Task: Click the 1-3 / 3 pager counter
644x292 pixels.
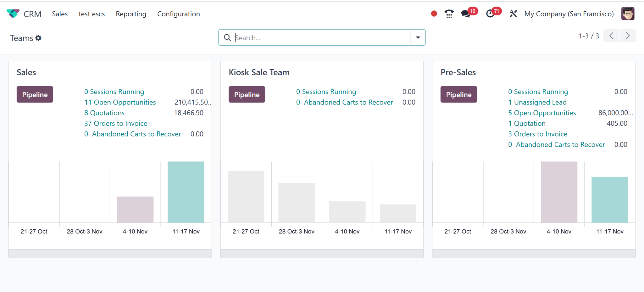Action: 589,36
